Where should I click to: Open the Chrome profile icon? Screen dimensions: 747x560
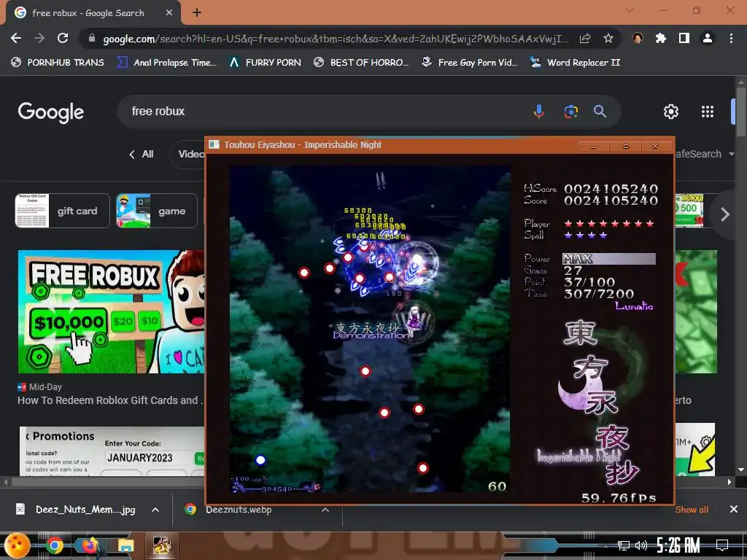tap(708, 38)
